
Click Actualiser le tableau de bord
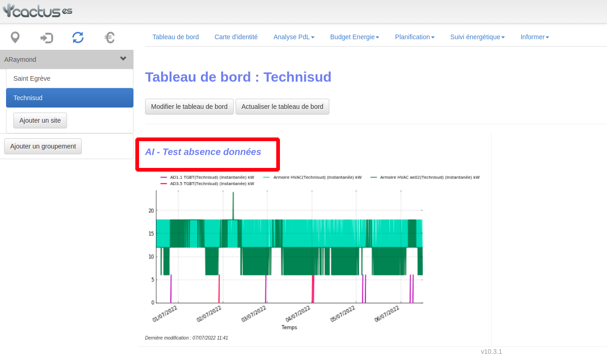(282, 107)
